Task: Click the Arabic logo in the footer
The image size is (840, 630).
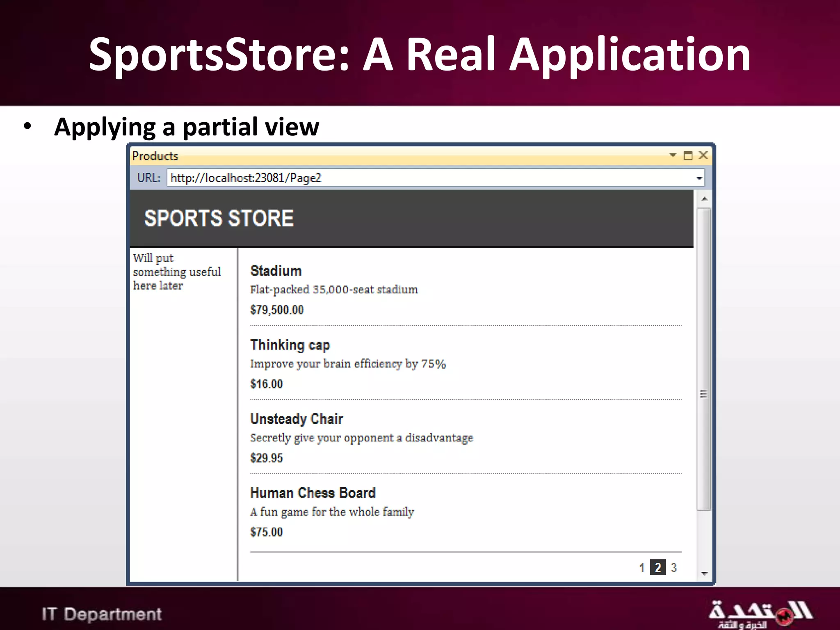Action: pos(761,614)
